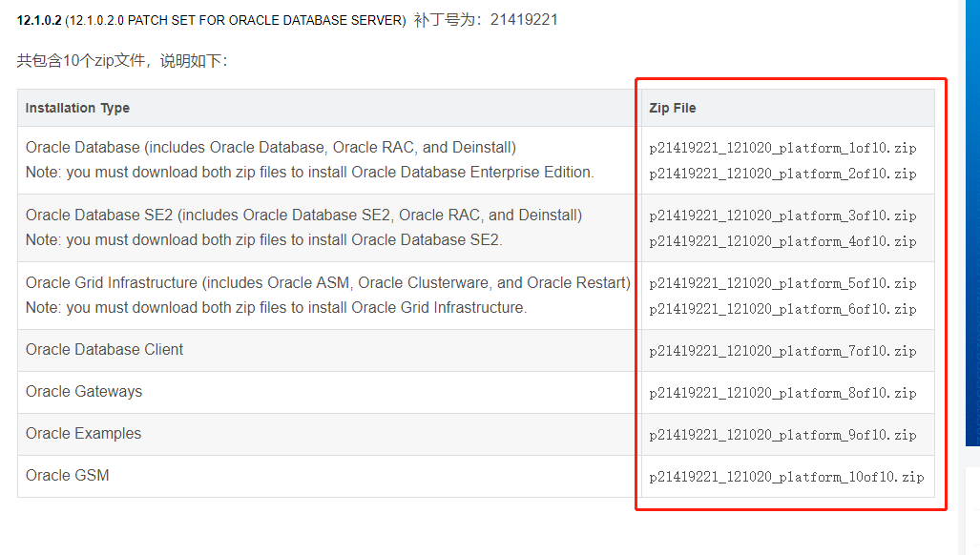Click the p21419221_121020_platform_10of10.zip file name

(x=786, y=477)
